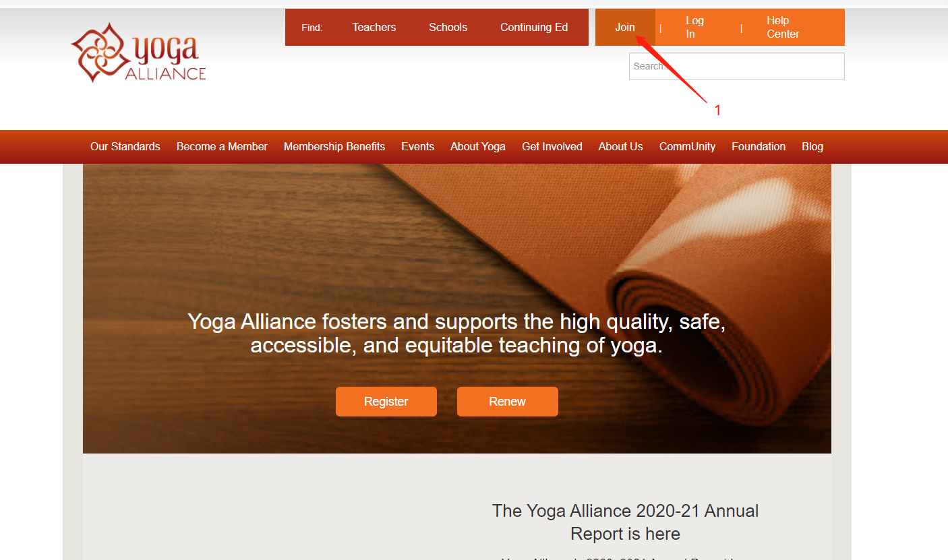Screen dimensions: 948x560
Task: Focus the Search input field
Action: pyautogui.click(x=736, y=66)
